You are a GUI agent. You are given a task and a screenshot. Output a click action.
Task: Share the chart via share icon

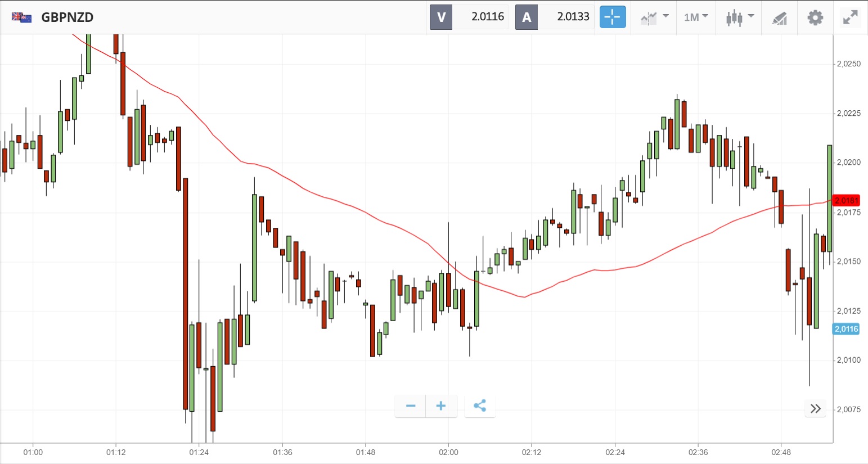point(480,406)
